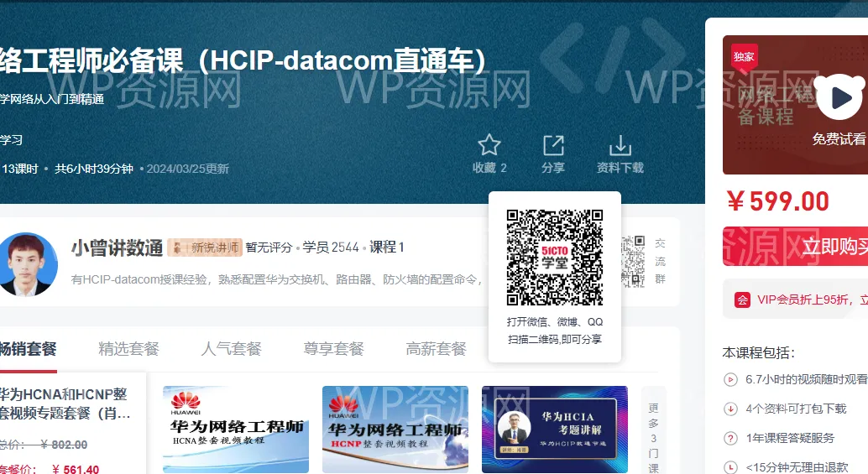Click the 免费试看 label
Image resolution: width=868 pixels, height=474 pixels.
pos(839,138)
